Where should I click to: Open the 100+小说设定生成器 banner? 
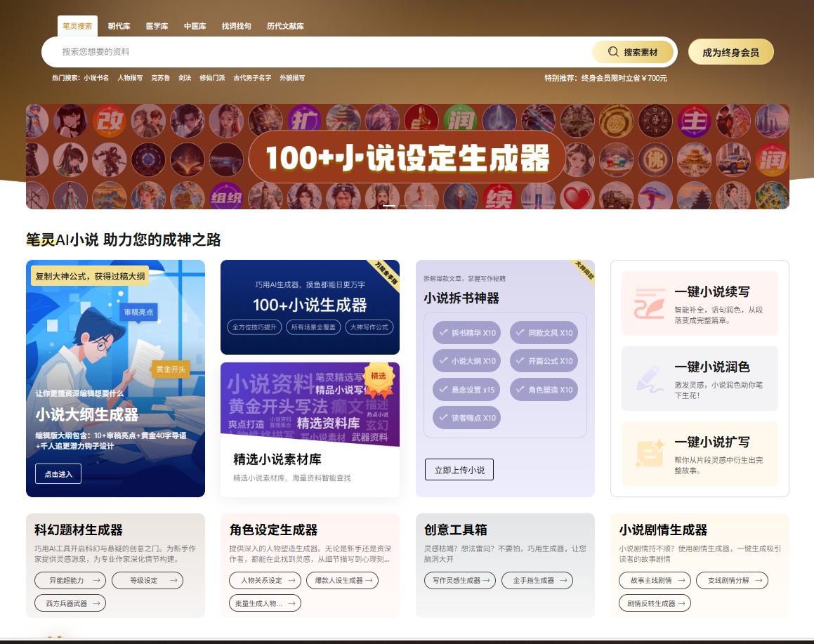point(407,157)
